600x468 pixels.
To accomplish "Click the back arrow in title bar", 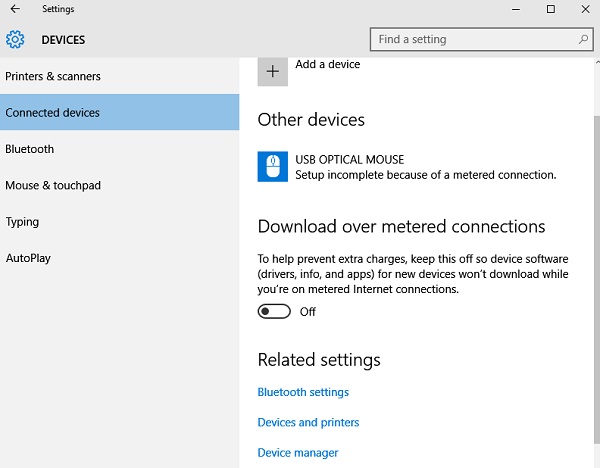I will [x=15, y=9].
